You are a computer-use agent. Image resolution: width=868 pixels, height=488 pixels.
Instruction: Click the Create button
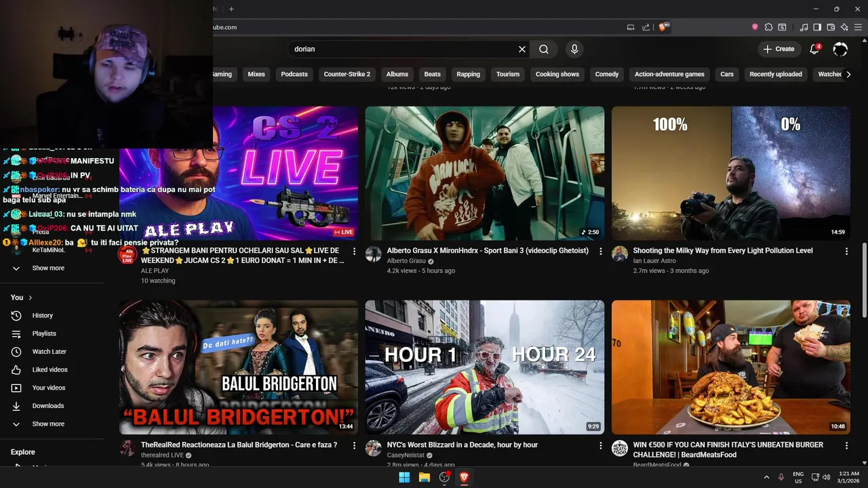778,49
